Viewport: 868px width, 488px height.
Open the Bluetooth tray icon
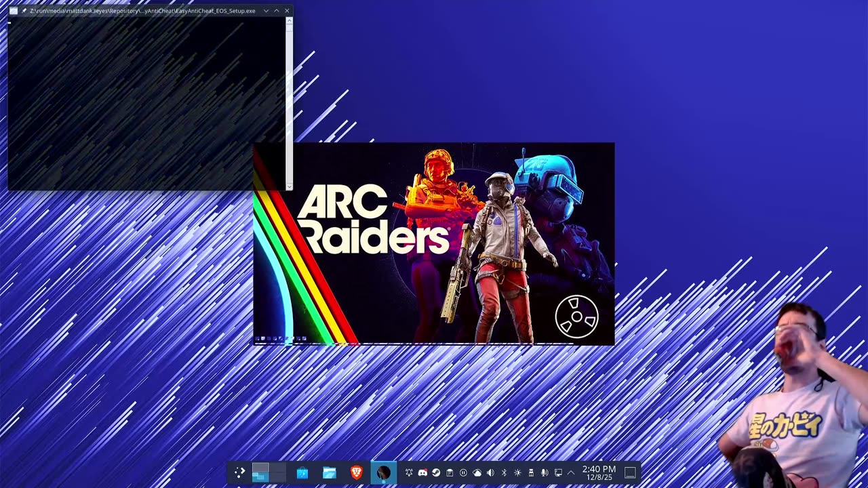pyautogui.click(x=504, y=472)
